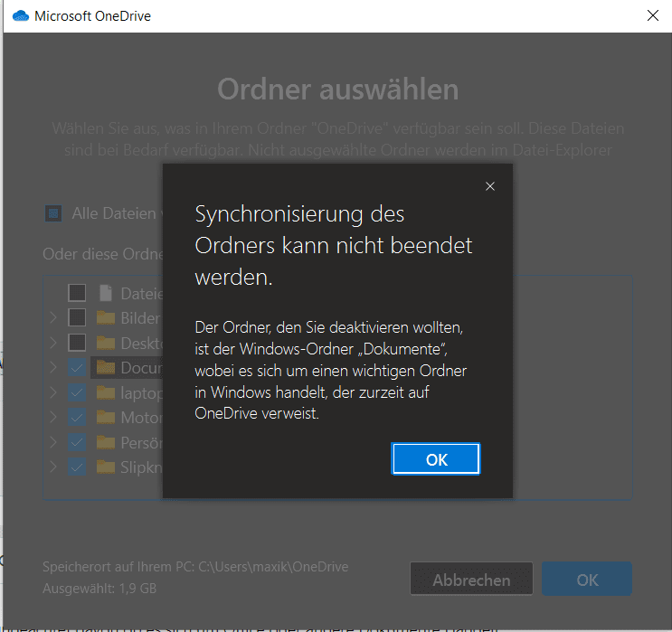Expand the Docu... folder chevron
The height and width of the screenshot is (632, 672).
point(53,368)
